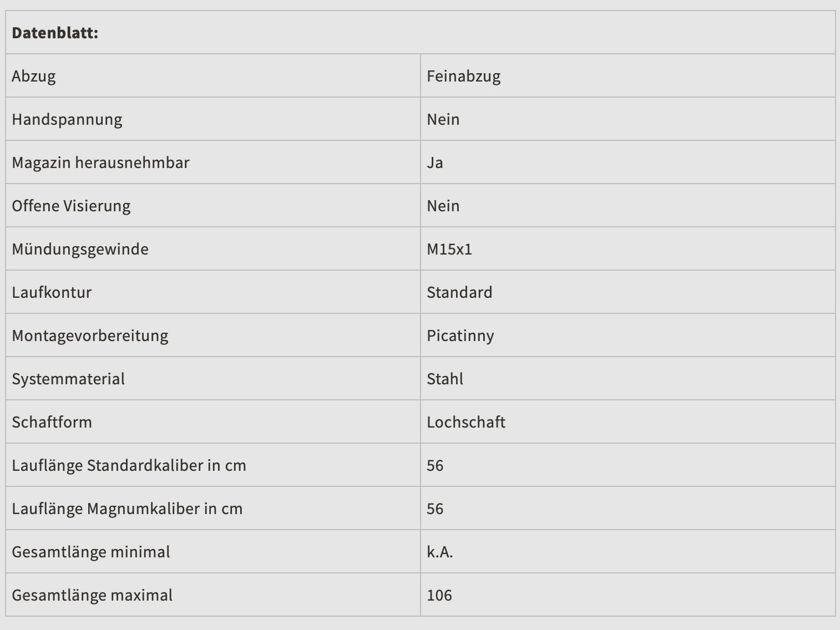Click the M15x1 thread value
Image resolution: width=840 pixels, height=630 pixels.
tap(449, 249)
